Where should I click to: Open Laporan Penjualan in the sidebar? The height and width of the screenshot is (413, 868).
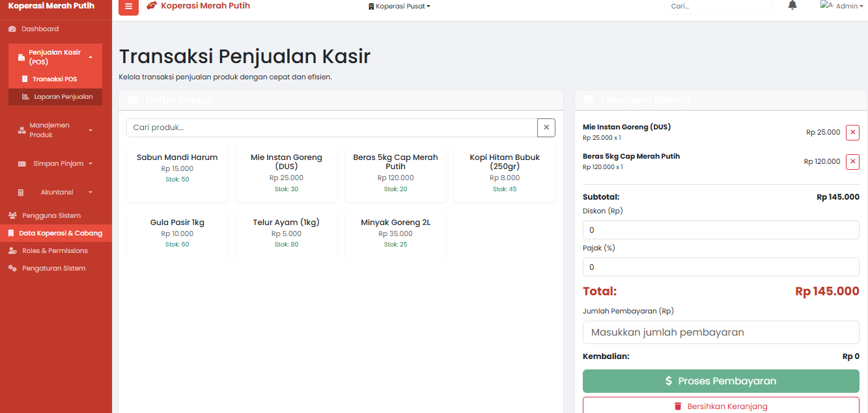(63, 97)
